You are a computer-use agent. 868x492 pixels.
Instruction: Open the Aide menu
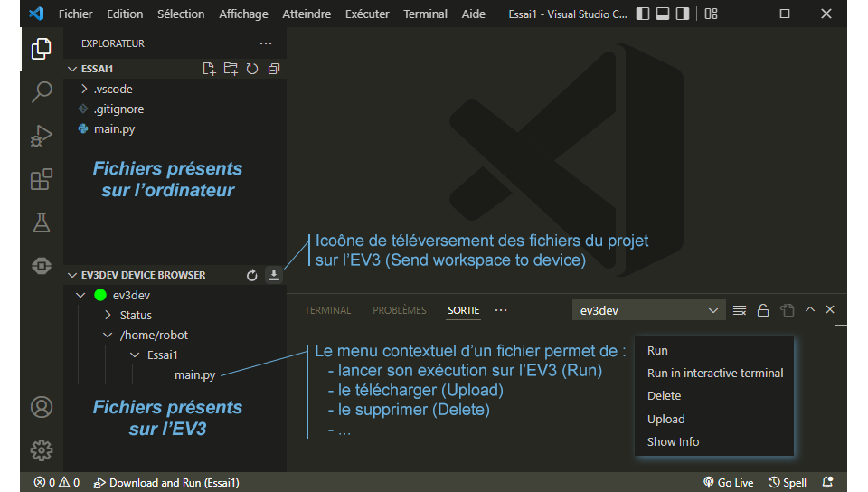pos(473,14)
